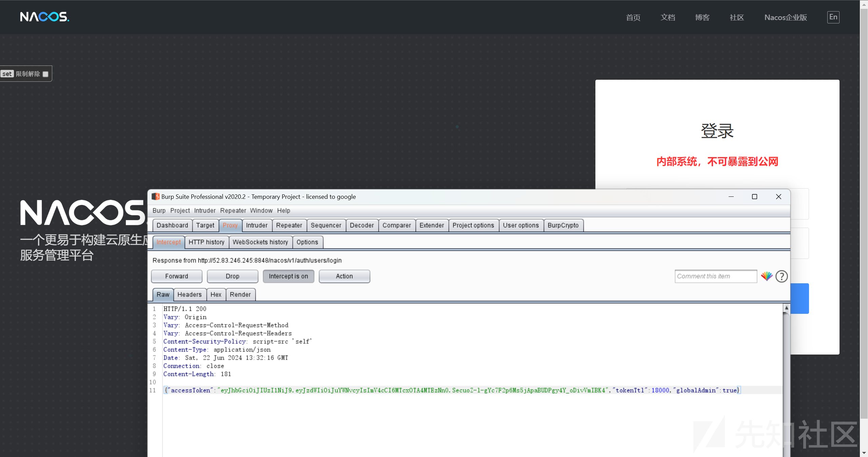Open the Nacos企业版 nav link

(786, 17)
